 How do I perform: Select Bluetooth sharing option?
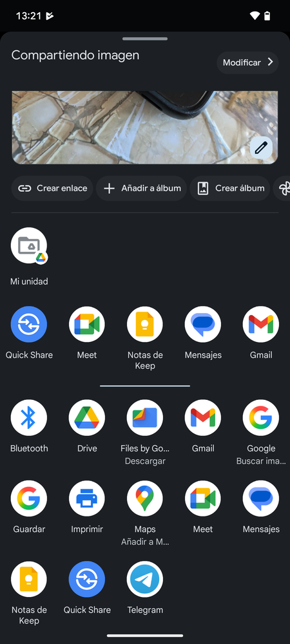[29, 418]
